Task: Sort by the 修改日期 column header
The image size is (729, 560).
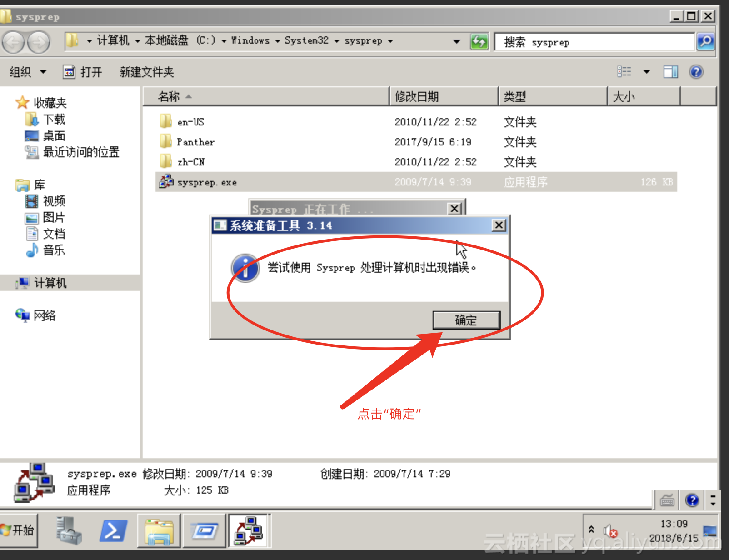Action: [444, 96]
